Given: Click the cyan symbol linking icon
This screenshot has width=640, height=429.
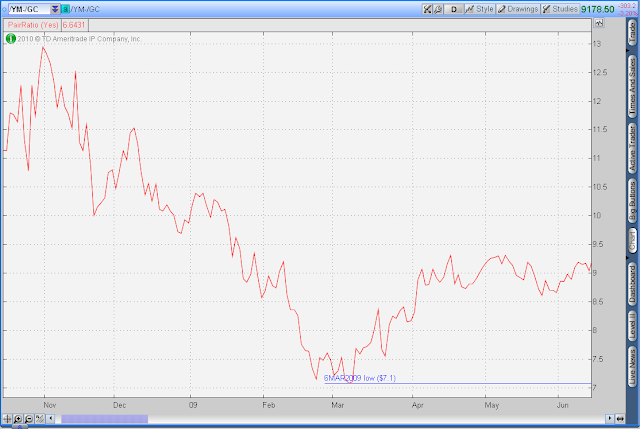Looking at the screenshot, I should click(65, 9).
